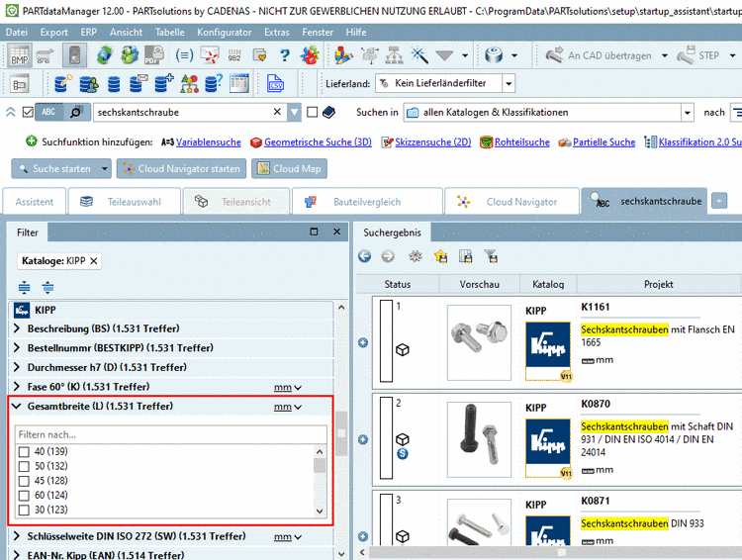
Task: Open mm unit dropdown for Gesamtbreite (L)
Action: pyautogui.click(x=288, y=407)
